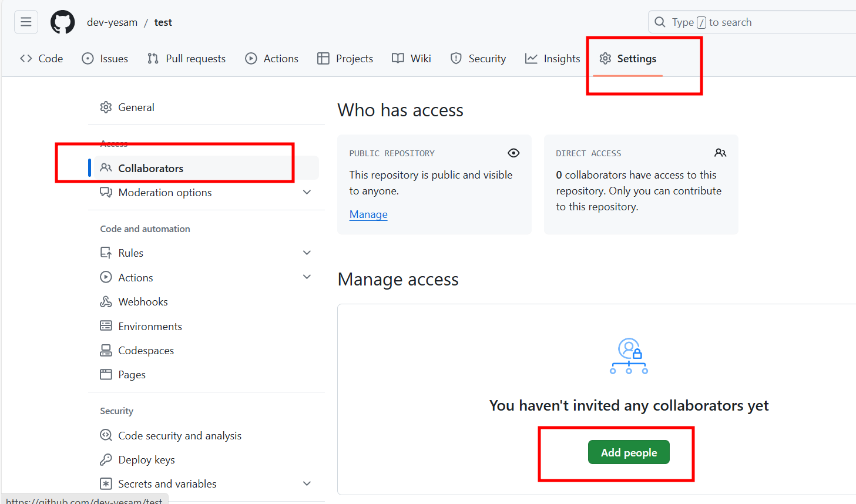Go to the Pull requests tab
Screen dimensions: 856x504
coord(186,58)
